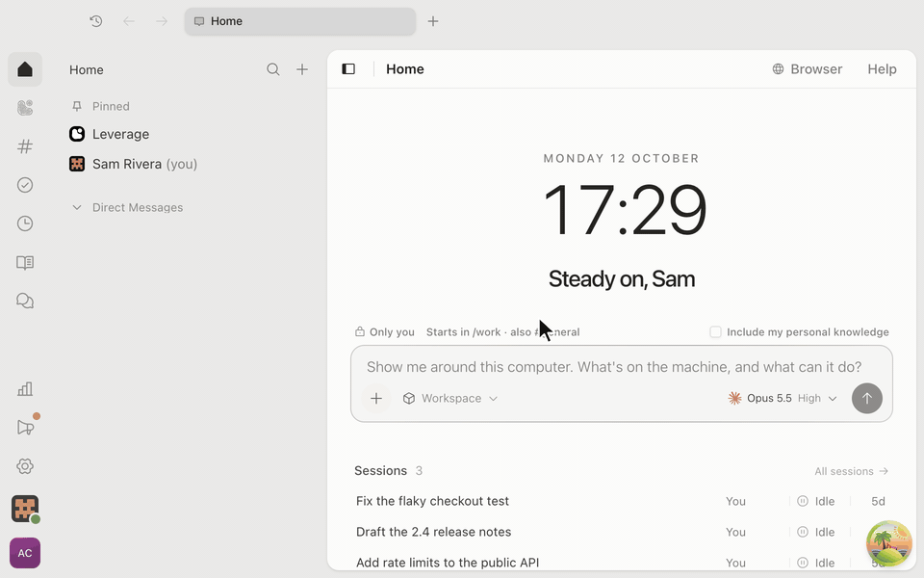
Task: Open the megaphone announcements icon
Action: [25, 428]
